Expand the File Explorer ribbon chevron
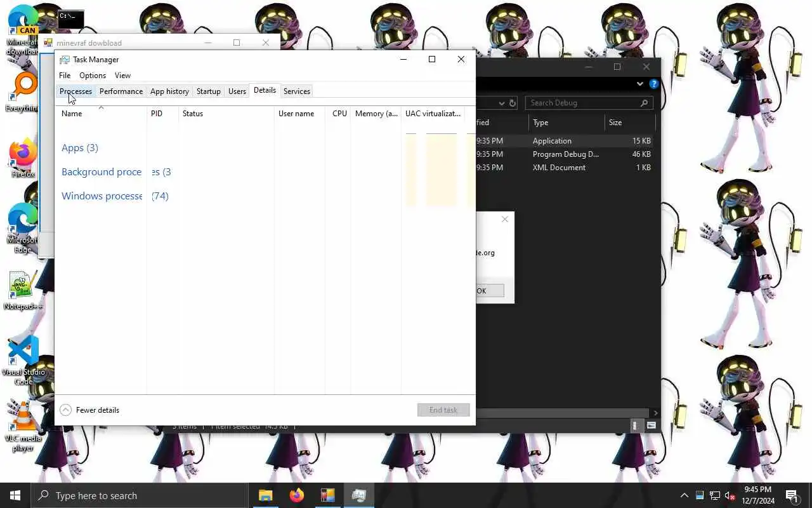812x508 pixels. pos(639,84)
